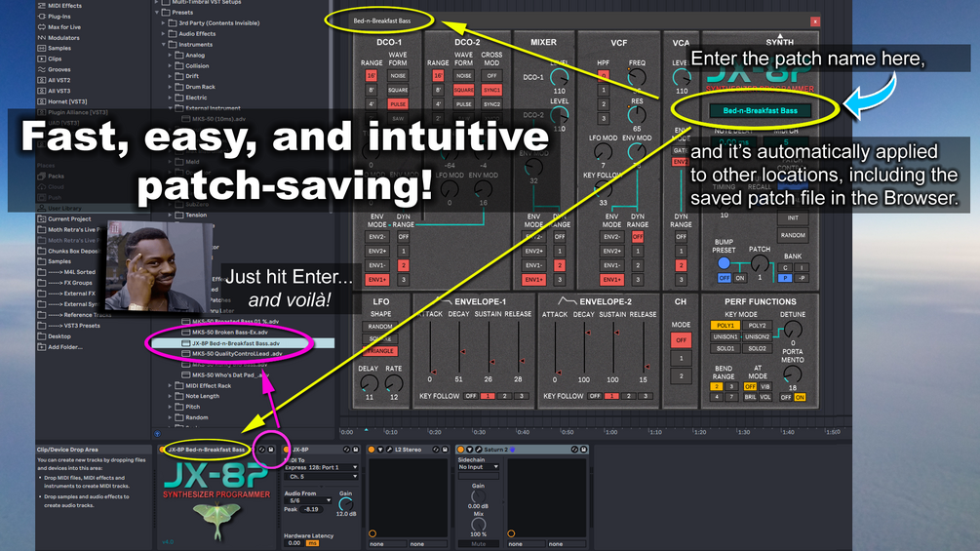The height and width of the screenshot is (551, 980).
Task: Select the All VST3 category
Action: pyautogui.click(x=55, y=91)
